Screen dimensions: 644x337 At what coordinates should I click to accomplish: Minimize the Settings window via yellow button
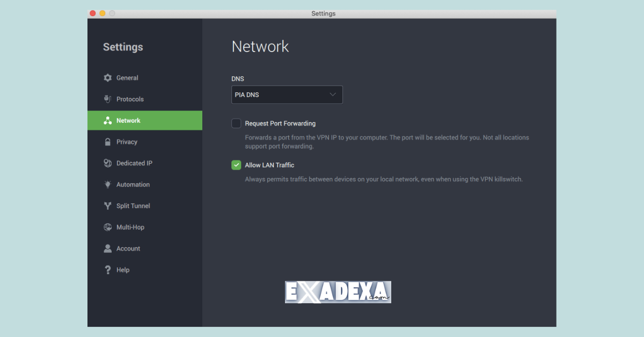pyautogui.click(x=102, y=13)
